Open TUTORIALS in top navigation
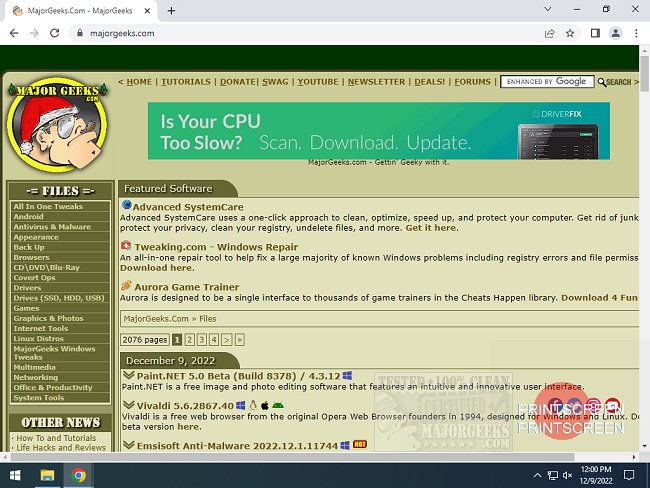This screenshot has height=488, width=650. 186,82
